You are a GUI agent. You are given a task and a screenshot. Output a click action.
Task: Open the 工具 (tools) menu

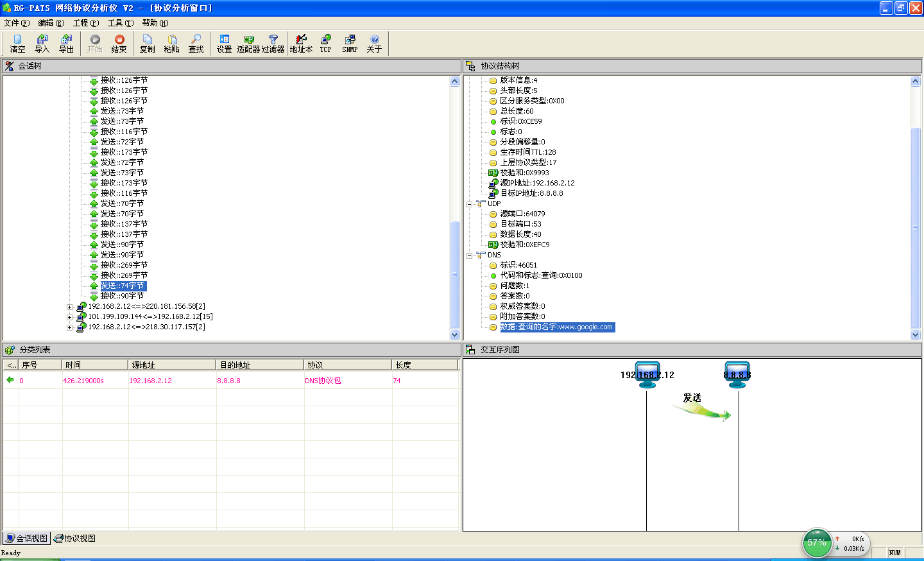120,23
